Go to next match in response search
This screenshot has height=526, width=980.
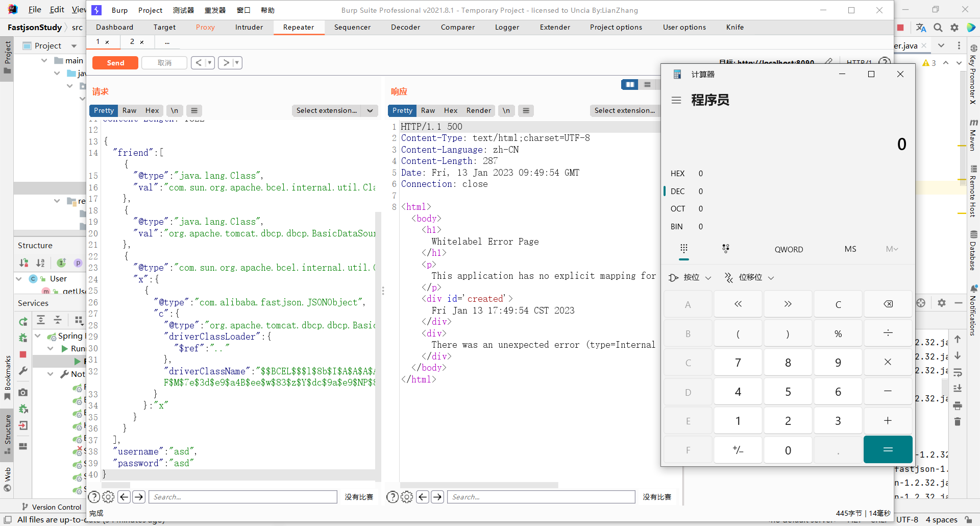437,497
